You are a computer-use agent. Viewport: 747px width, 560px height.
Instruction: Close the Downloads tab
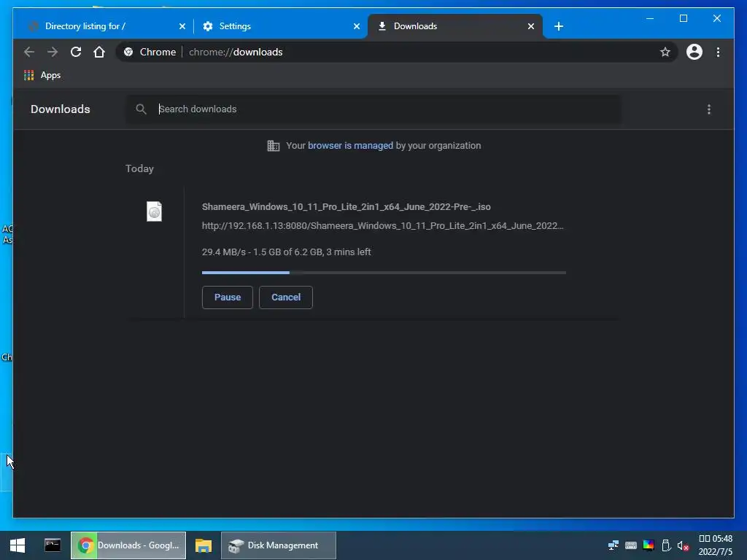[531, 26]
